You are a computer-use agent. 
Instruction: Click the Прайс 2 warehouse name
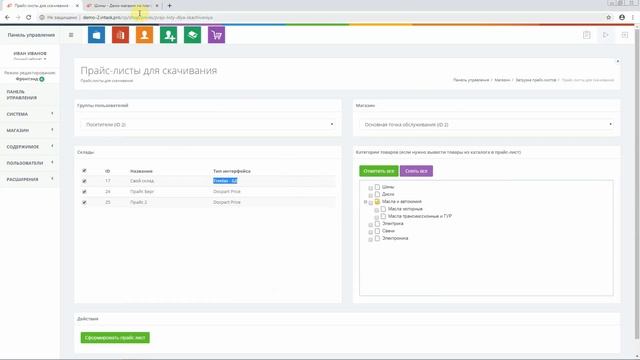pyautogui.click(x=138, y=202)
